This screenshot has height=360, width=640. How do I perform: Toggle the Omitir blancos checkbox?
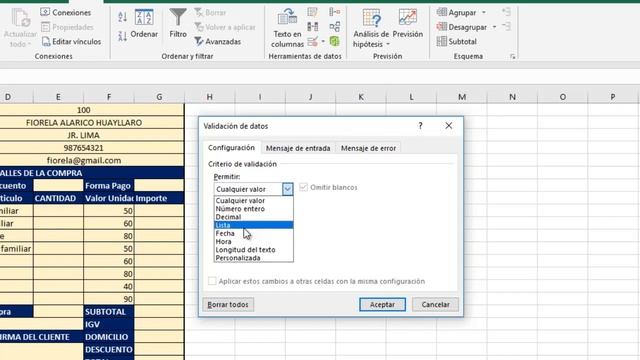point(303,187)
